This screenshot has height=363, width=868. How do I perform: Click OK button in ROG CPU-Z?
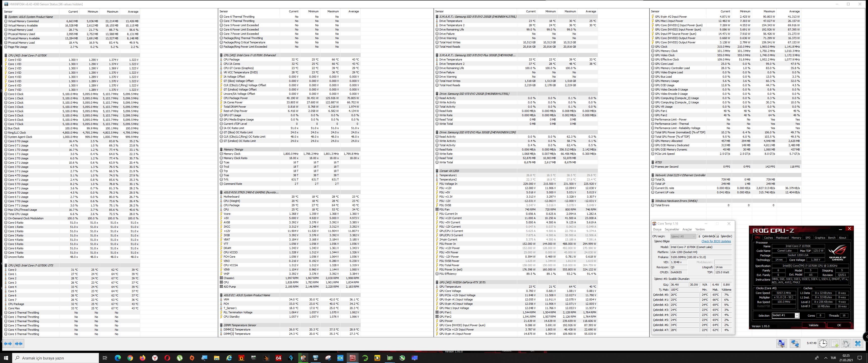tap(839, 325)
